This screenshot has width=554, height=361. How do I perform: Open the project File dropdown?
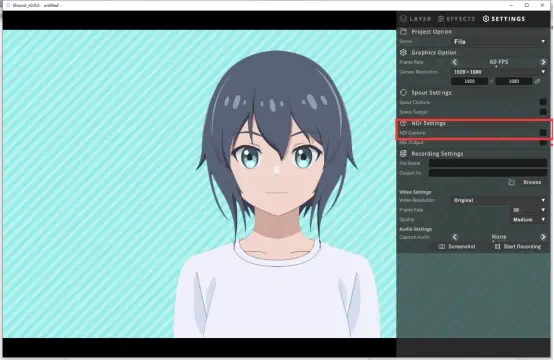click(499, 42)
